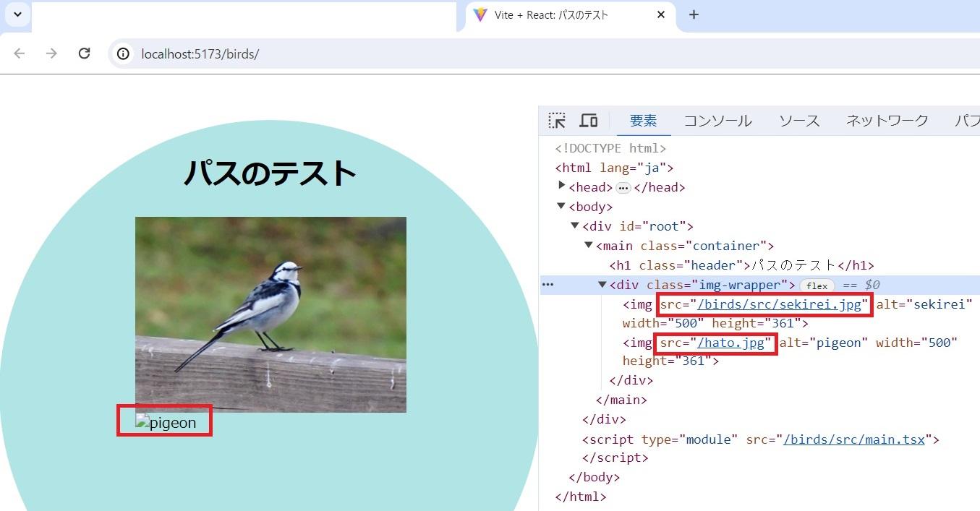Reload the localhost:5173/birds/ page
Viewport: 980px width, 511px height.
84,53
